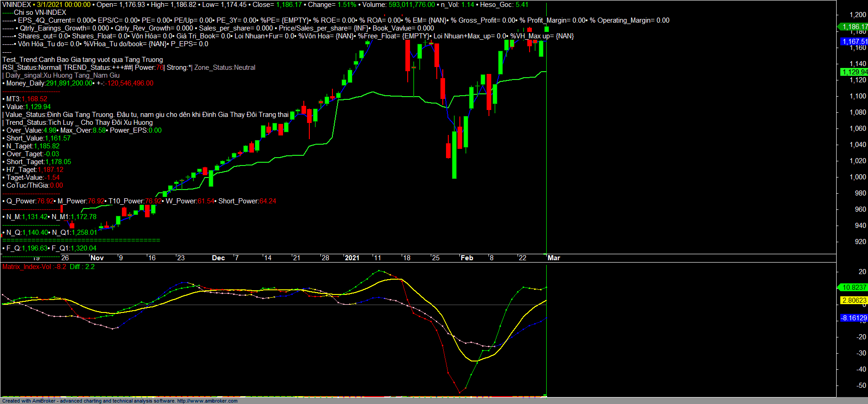Jump to the Nov label on date axis

click(97, 258)
